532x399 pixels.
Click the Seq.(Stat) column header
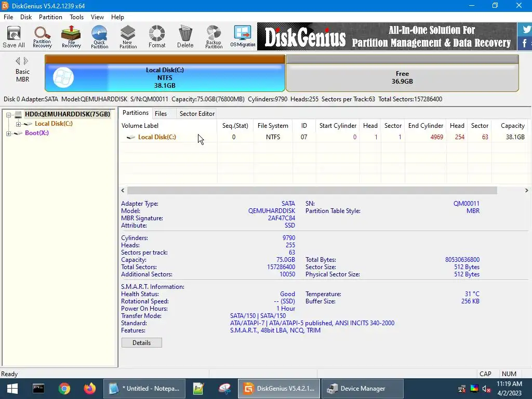click(235, 126)
